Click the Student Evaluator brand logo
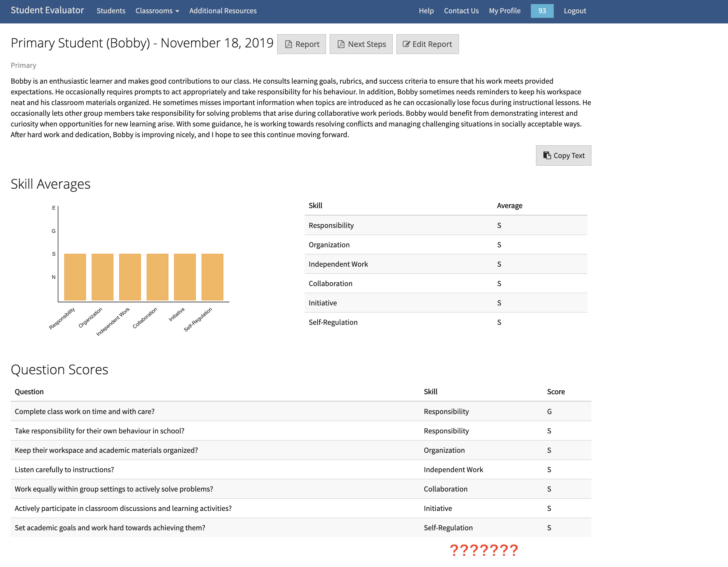This screenshot has width=728, height=567. tap(47, 10)
